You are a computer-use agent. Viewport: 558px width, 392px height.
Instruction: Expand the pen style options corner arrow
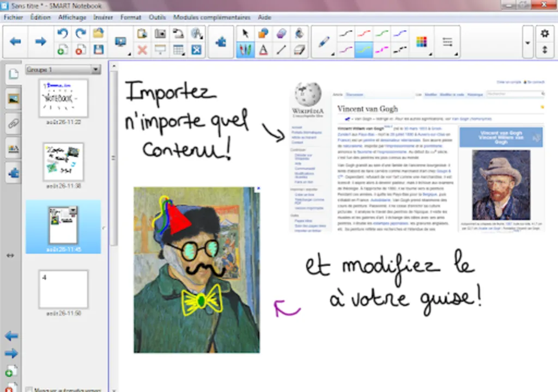pos(333,54)
